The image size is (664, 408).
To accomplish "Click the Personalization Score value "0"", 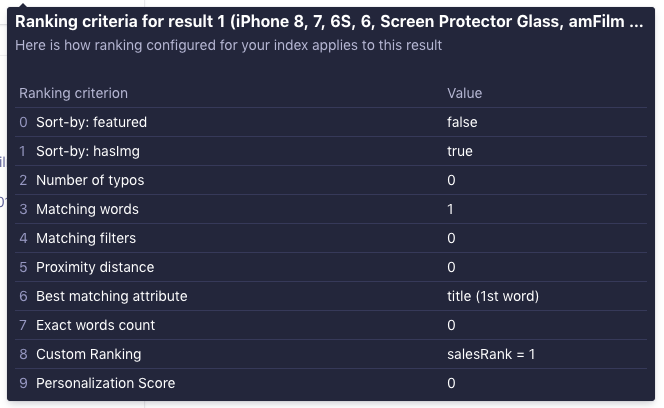I will [x=451, y=383].
